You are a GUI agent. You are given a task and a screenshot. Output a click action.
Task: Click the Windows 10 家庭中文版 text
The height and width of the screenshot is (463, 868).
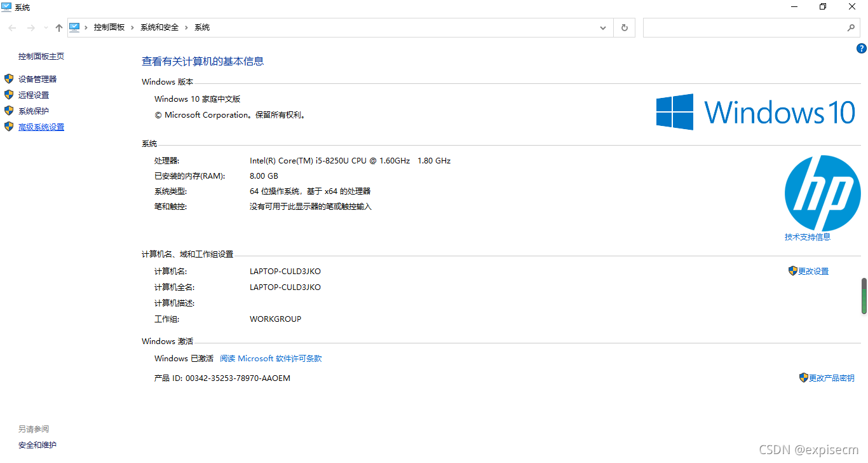click(198, 99)
